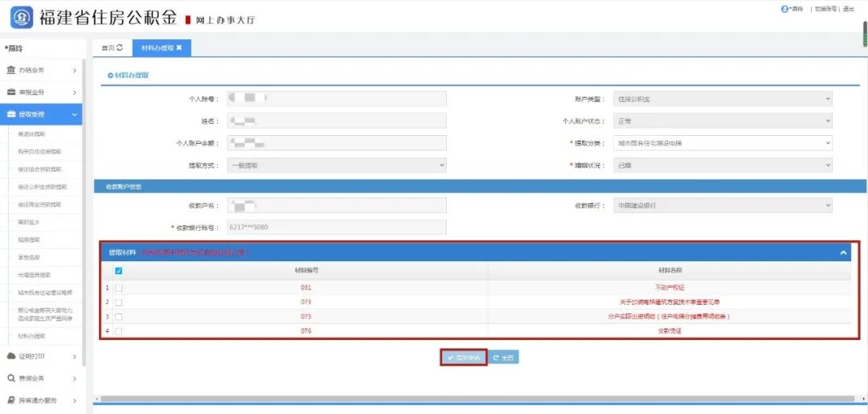Image resolution: width=868 pixels, height=414 pixels.
Task: Click the 申报业务 icon in sidebar
Action: (x=11, y=93)
